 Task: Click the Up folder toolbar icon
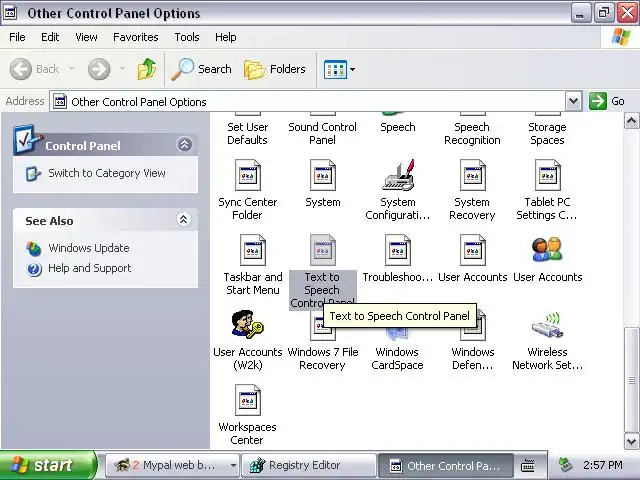click(x=147, y=69)
